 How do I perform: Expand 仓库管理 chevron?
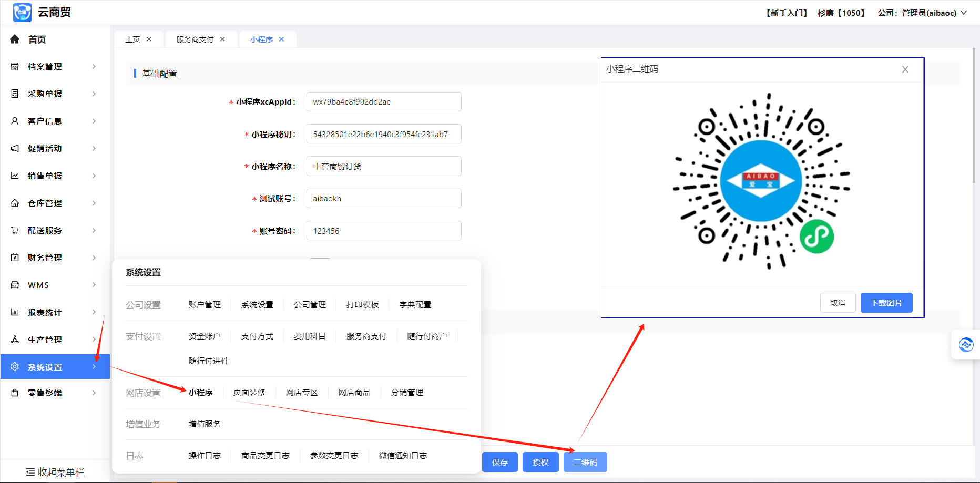[94, 203]
